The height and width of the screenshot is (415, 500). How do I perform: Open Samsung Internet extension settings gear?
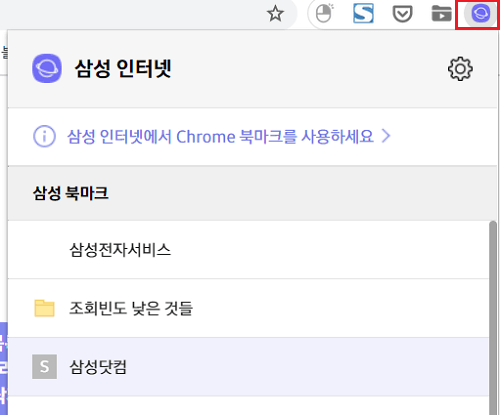(x=460, y=69)
